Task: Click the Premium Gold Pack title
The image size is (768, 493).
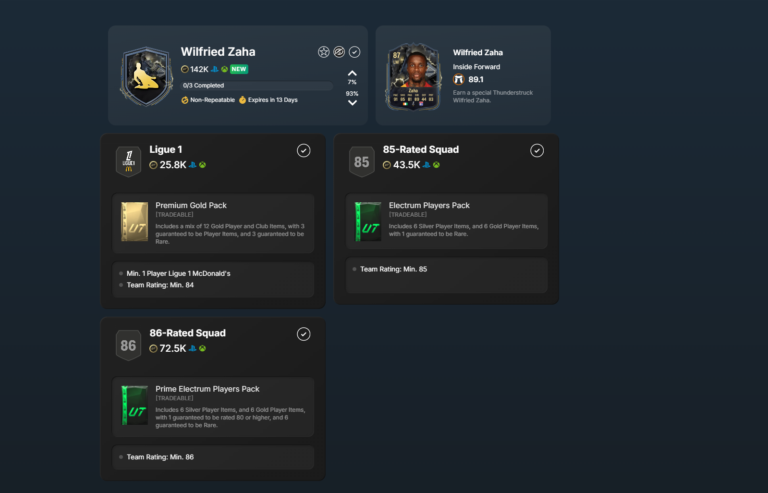Action: [x=191, y=205]
